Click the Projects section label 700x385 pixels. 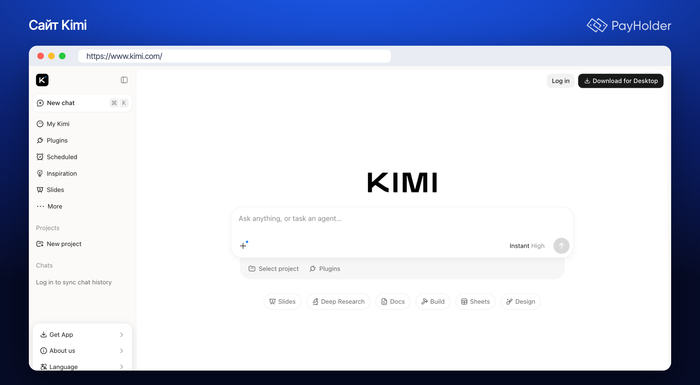48,228
